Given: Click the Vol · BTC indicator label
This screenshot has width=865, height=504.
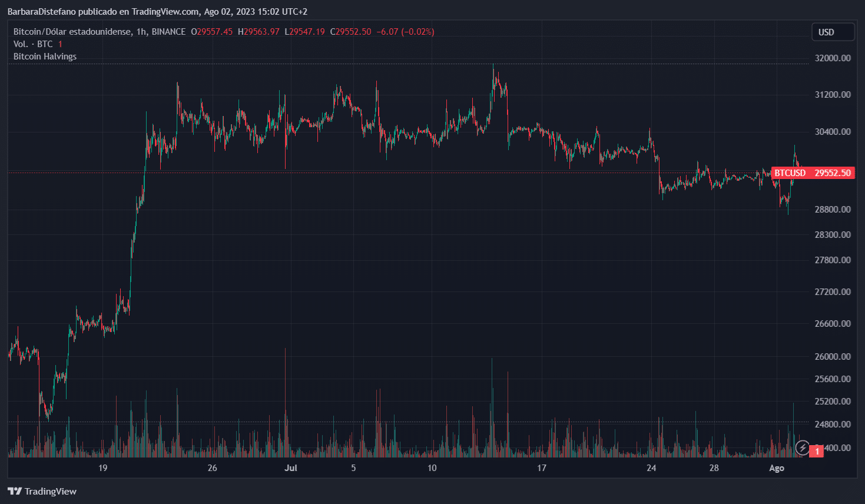Looking at the screenshot, I should (x=33, y=44).
